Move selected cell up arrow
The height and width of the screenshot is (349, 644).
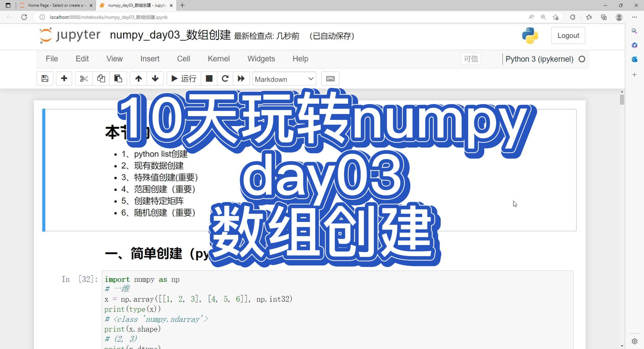pyautogui.click(x=138, y=79)
